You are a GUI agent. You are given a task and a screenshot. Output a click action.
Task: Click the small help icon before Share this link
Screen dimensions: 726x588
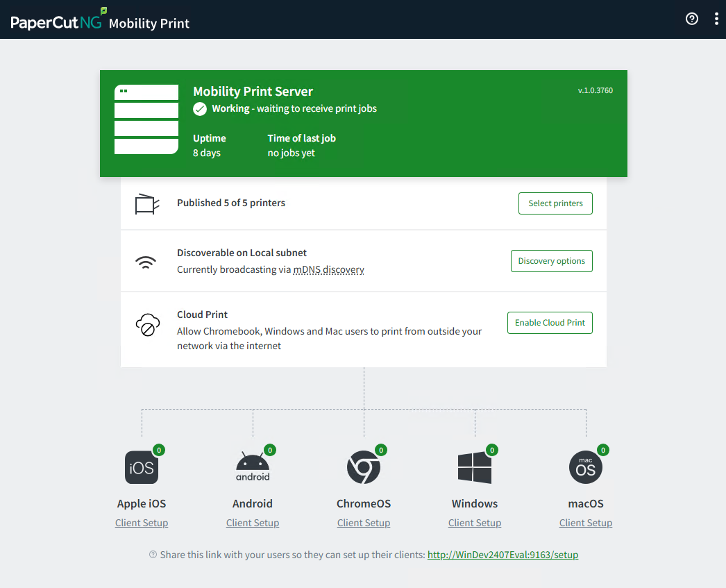tap(153, 555)
